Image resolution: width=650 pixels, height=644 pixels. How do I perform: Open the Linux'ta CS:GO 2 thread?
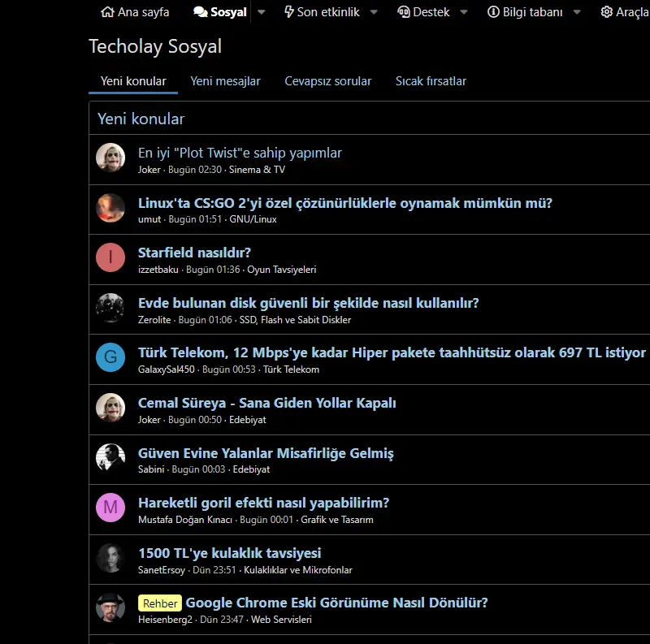click(344, 203)
